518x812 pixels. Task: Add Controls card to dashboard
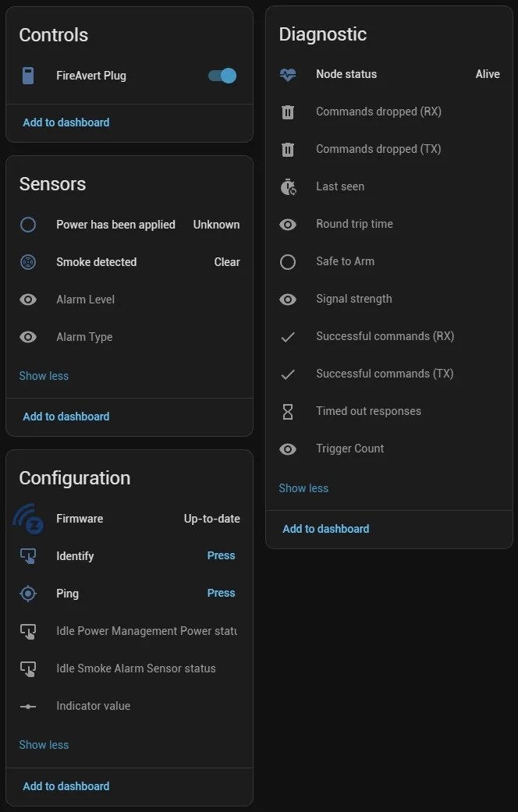coord(66,122)
